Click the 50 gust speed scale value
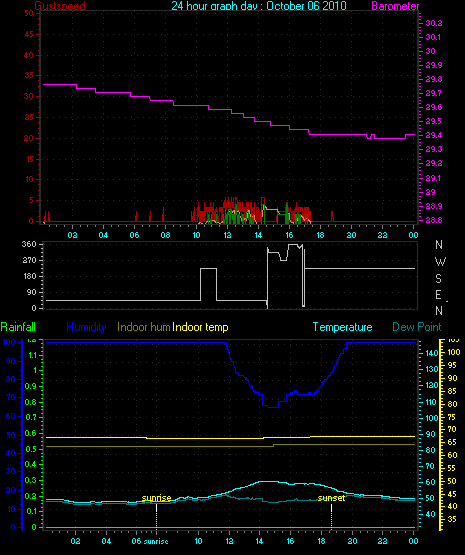The width and height of the screenshot is (465, 555). tap(29, 13)
